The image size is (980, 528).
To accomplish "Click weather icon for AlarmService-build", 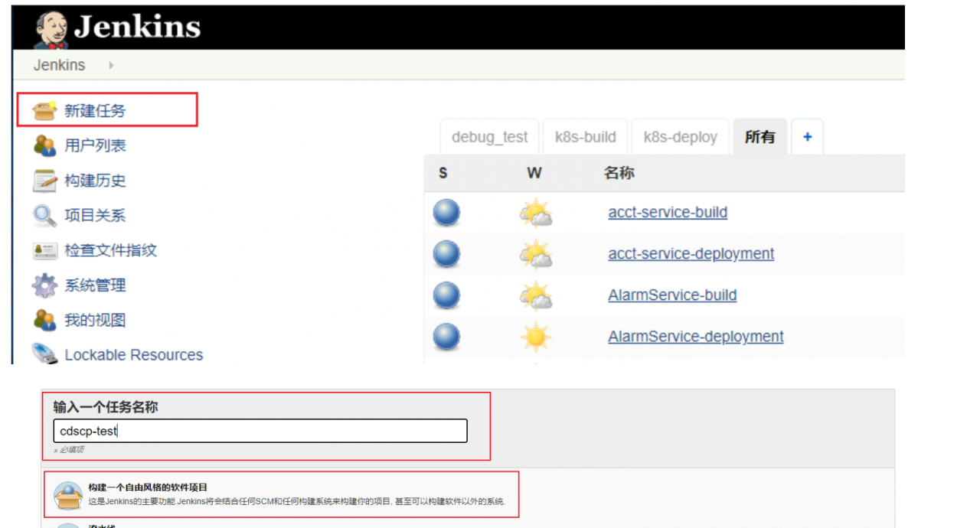I will tap(536, 296).
